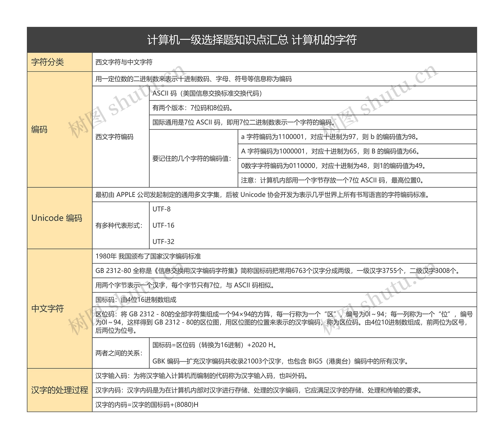Click 国标码：由4位16进制数组成

pos(136,300)
